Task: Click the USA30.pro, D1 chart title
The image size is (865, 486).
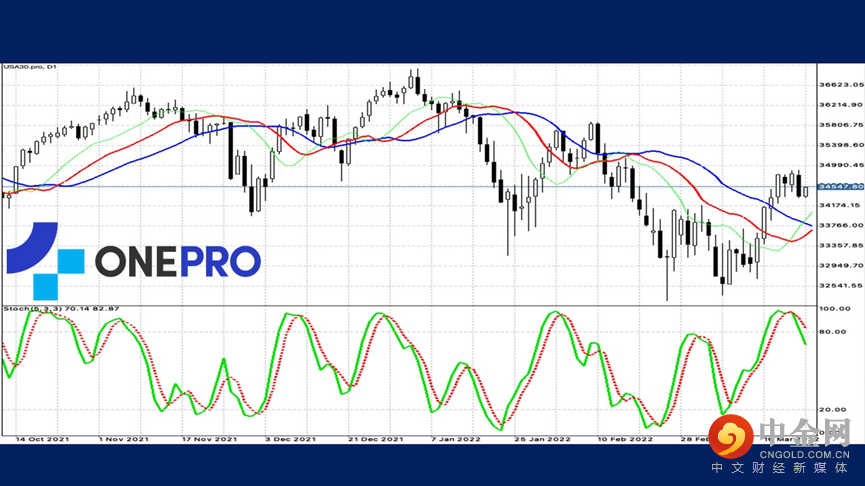Action: [x=30, y=67]
